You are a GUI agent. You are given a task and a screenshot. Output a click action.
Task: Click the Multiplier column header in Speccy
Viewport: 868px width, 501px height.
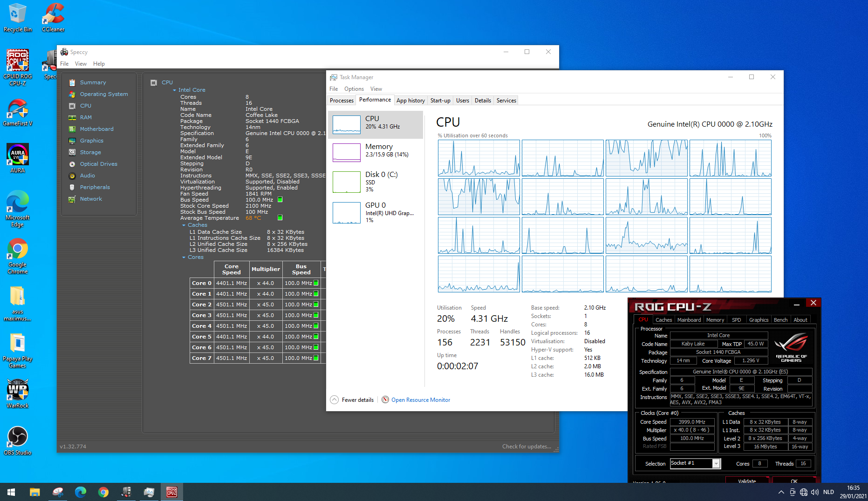click(x=266, y=270)
